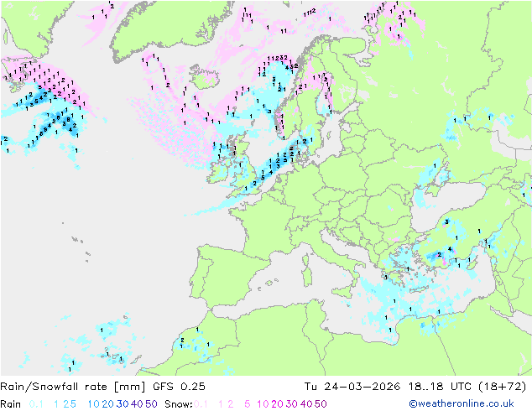This screenshot has width=532, height=411.
Task: Click rain legend value 50
Action: (x=151, y=404)
